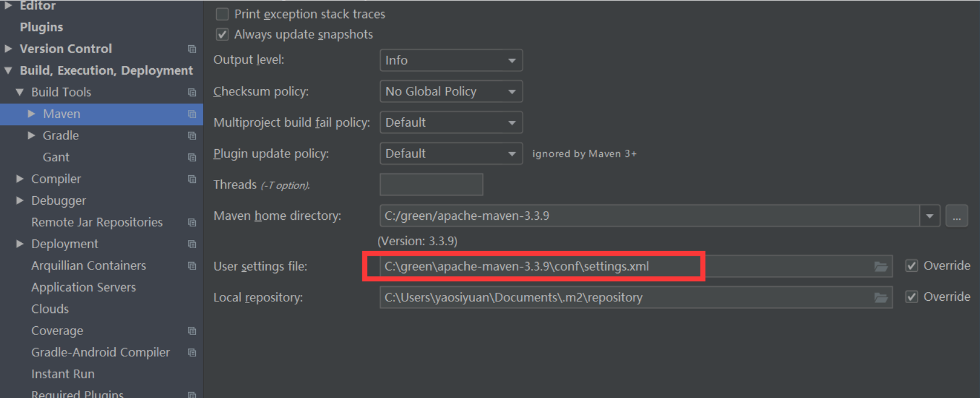Expand the Maven home directory dropdown arrow
The image size is (980, 398).
coord(930,216)
